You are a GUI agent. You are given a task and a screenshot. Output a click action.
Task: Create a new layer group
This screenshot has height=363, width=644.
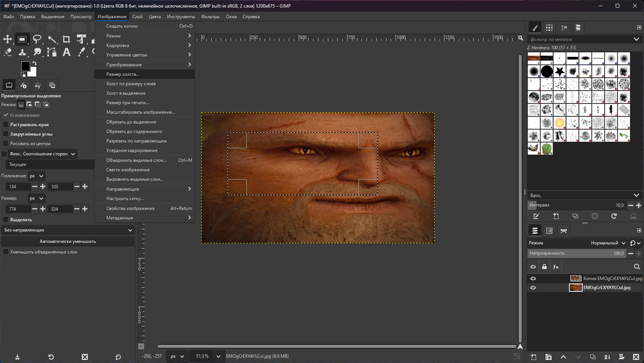(548, 357)
